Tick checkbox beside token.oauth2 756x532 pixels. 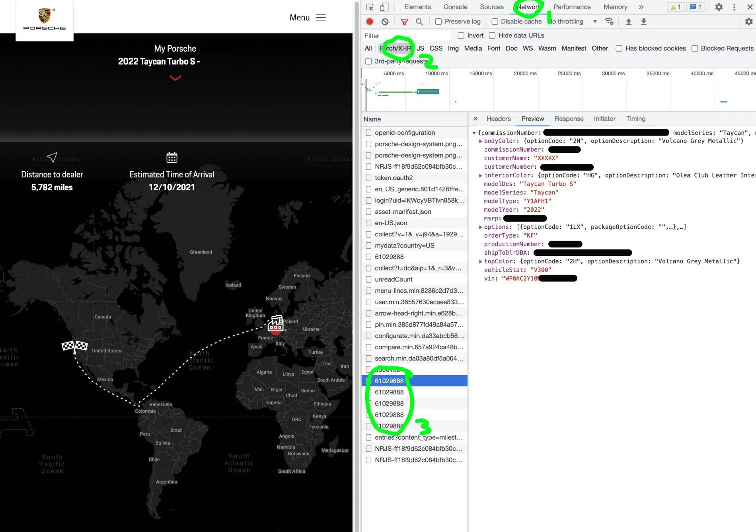pos(368,177)
